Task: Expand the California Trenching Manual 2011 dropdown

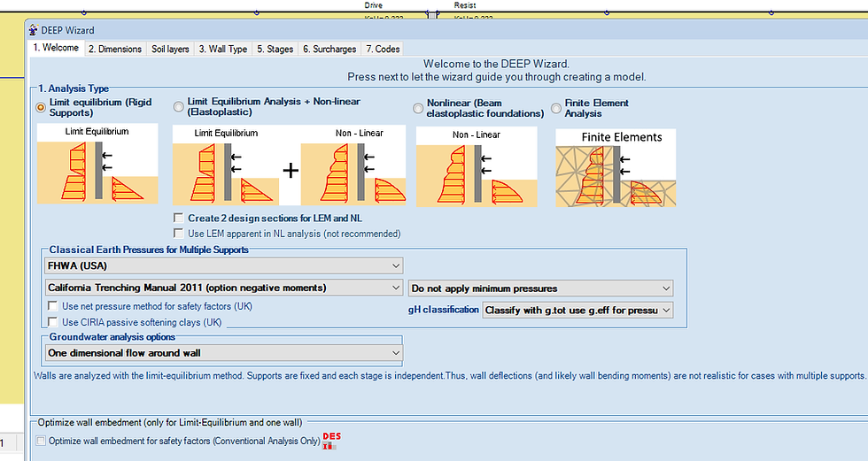Action: 223,288
